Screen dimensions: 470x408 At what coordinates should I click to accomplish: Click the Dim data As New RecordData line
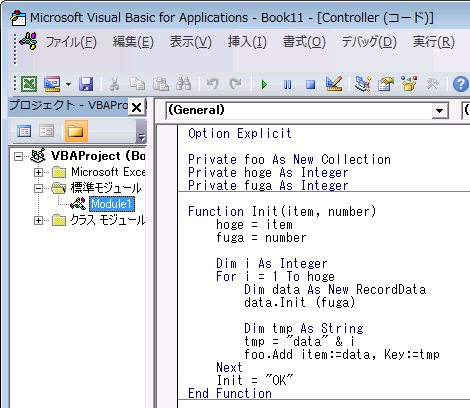click(x=335, y=289)
